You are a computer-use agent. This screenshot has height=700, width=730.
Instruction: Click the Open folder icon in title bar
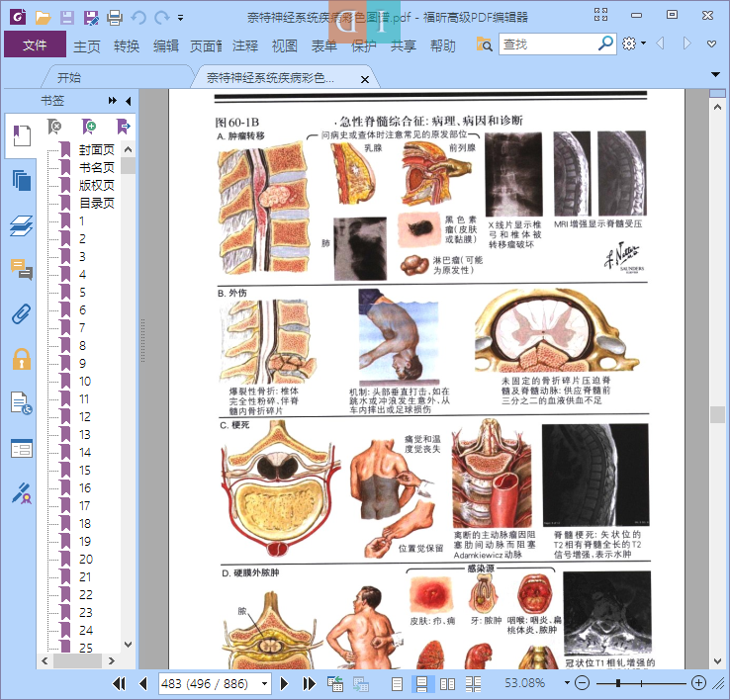click(x=43, y=18)
